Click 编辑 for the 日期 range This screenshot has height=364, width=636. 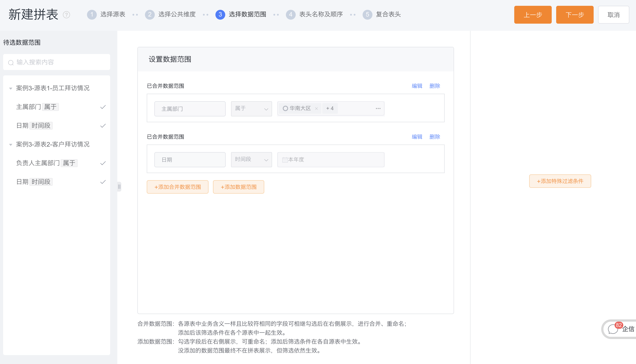pyautogui.click(x=417, y=137)
